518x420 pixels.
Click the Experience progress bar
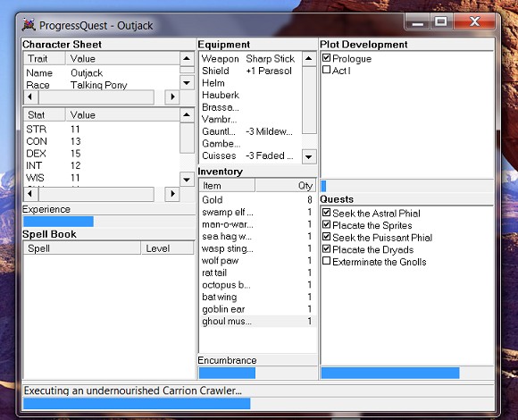point(109,221)
